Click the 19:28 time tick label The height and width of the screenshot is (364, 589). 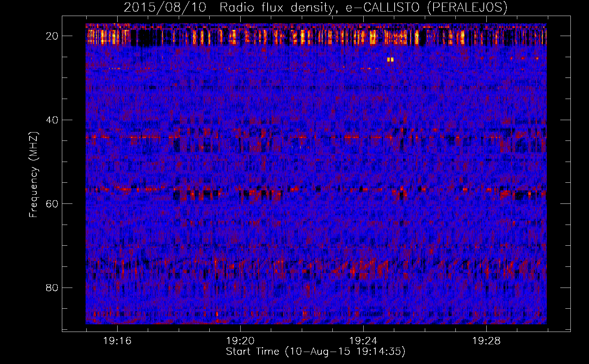[486, 341]
